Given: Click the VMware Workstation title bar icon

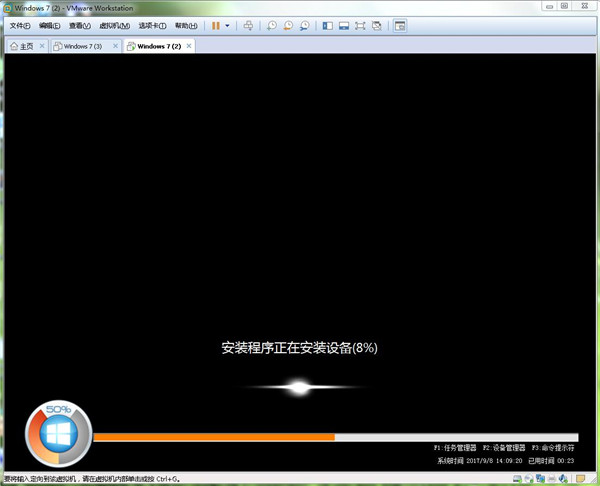Looking at the screenshot, I should [x=7, y=8].
